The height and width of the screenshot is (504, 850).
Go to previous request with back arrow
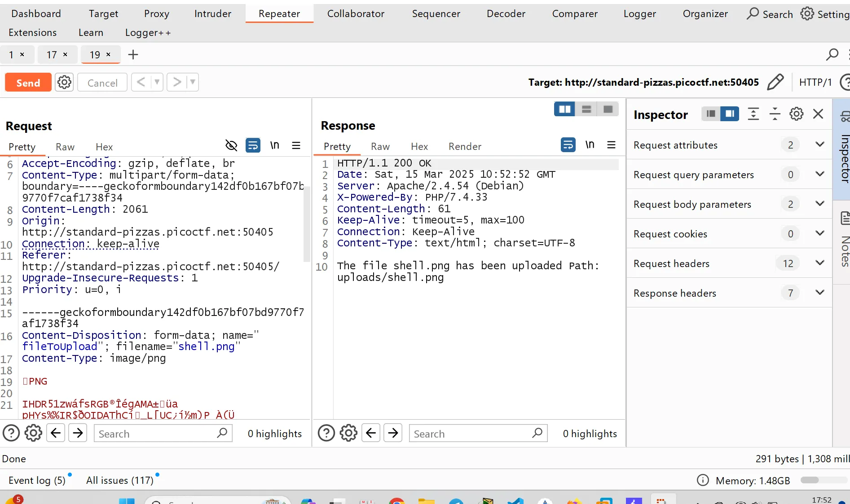coord(141,82)
